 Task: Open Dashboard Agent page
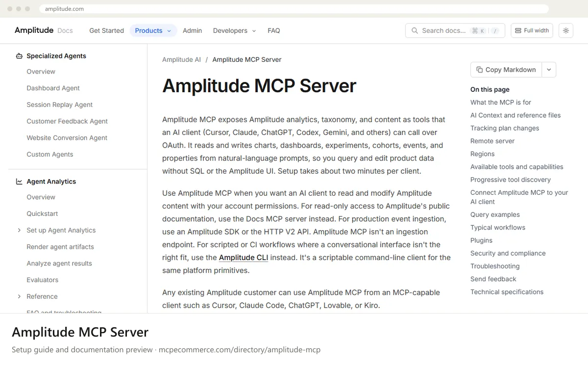pyautogui.click(x=53, y=88)
